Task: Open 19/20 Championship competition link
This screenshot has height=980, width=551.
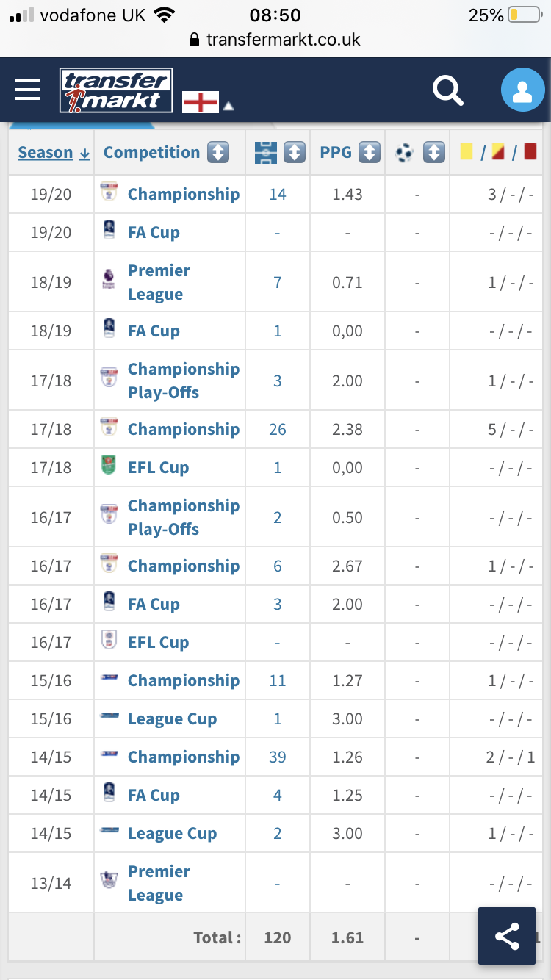Action: pyautogui.click(x=184, y=194)
